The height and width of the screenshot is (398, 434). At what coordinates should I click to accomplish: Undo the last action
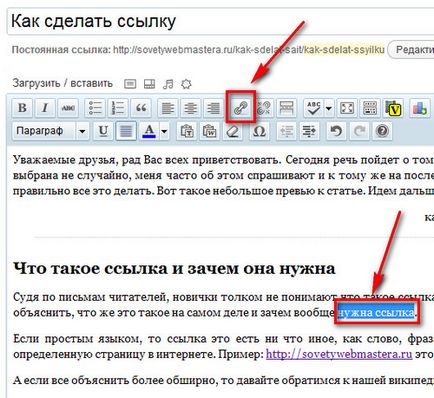tap(336, 131)
